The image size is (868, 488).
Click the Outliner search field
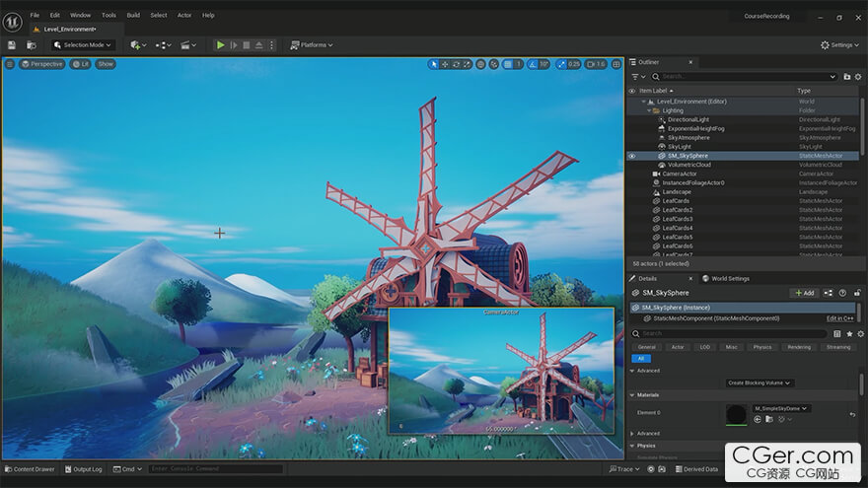[744, 77]
